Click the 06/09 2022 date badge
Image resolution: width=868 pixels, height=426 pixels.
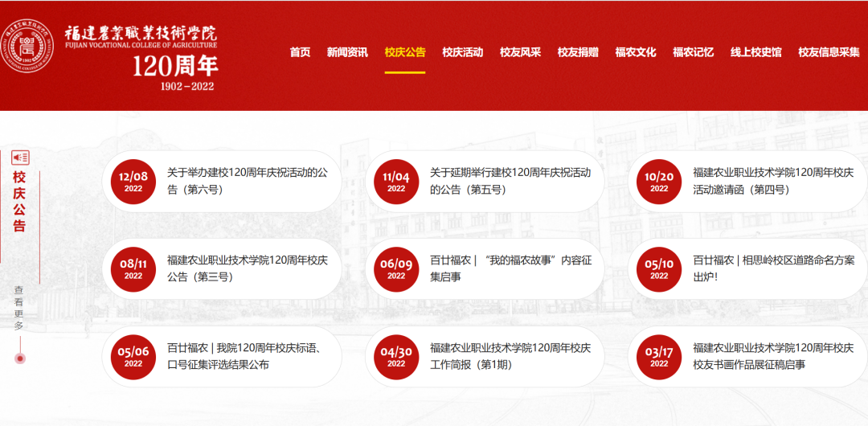[395, 269]
